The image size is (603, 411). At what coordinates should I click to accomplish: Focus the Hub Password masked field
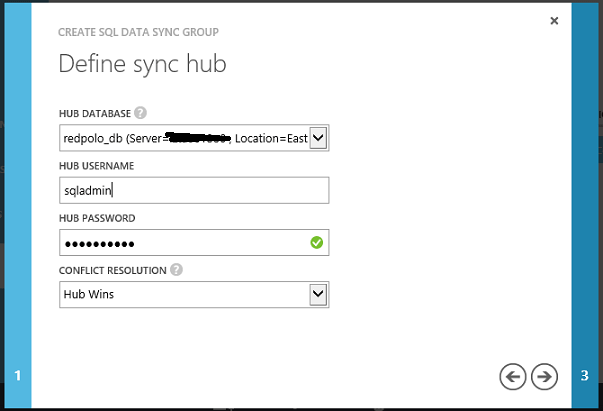tap(194, 243)
